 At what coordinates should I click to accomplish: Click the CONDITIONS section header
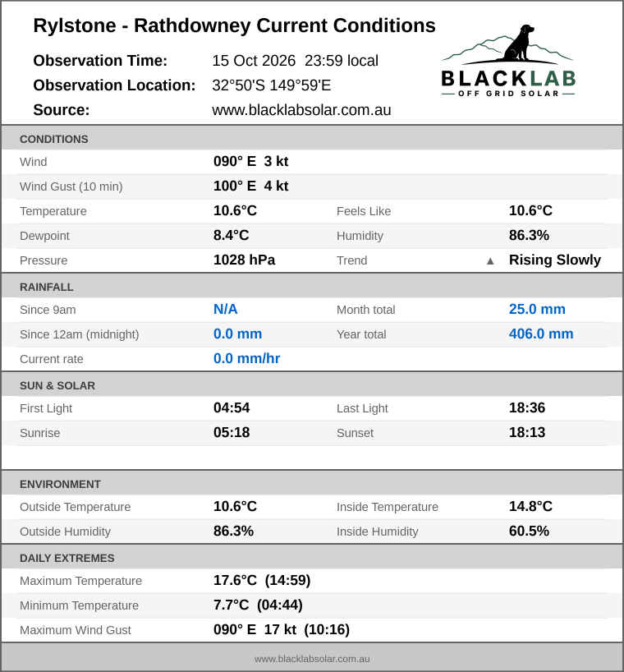point(312,139)
